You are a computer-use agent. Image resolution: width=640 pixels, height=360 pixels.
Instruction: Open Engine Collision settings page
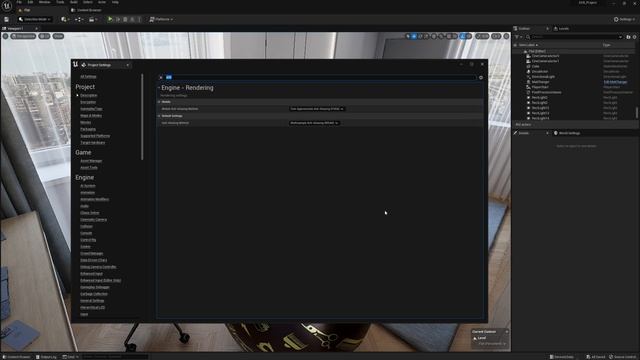86,226
